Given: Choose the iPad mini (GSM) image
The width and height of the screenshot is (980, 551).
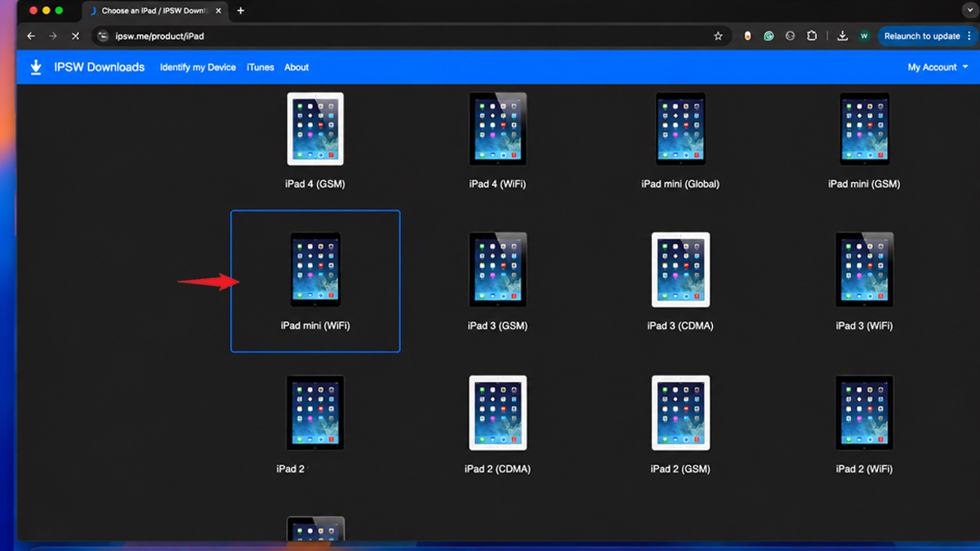Looking at the screenshot, I should click(864, 129).
